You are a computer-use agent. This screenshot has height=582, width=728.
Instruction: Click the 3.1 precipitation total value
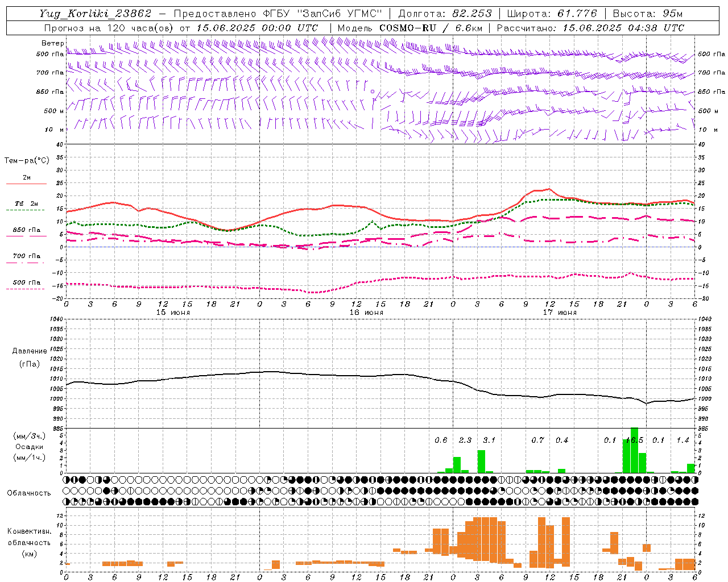pos(489,440)
